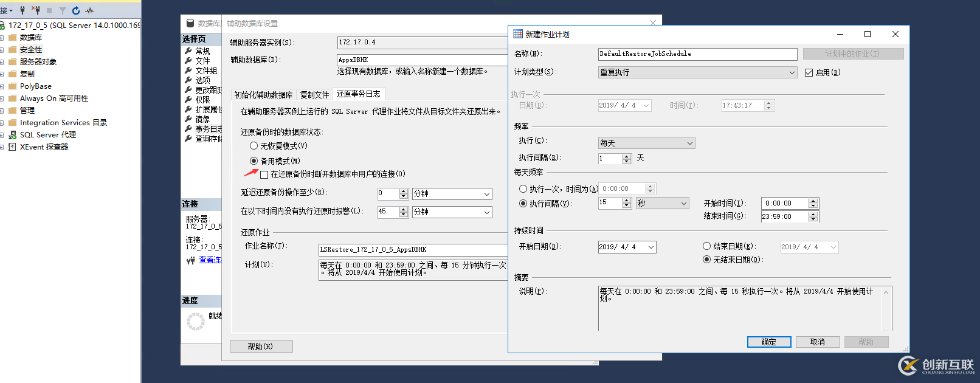
Task: Switch to 还原事务日志 tab
Action: [359, 94]
